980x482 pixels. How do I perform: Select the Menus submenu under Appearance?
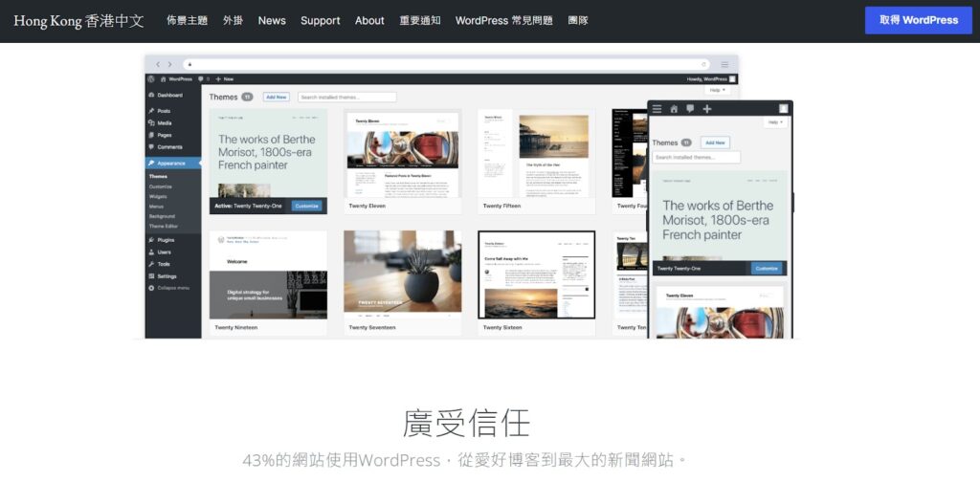pyautogui.click(x=156, y=207)
